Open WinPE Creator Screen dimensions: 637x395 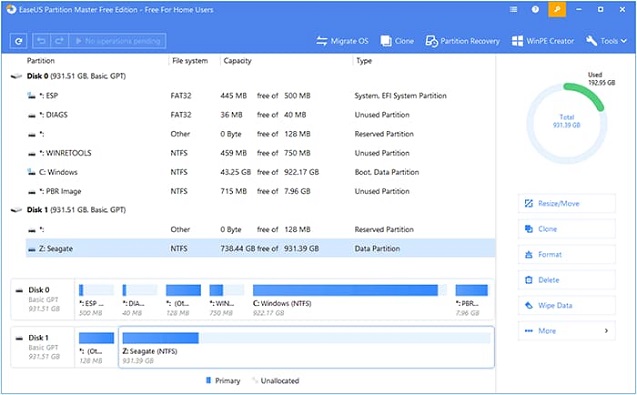(x=543, y=41)
